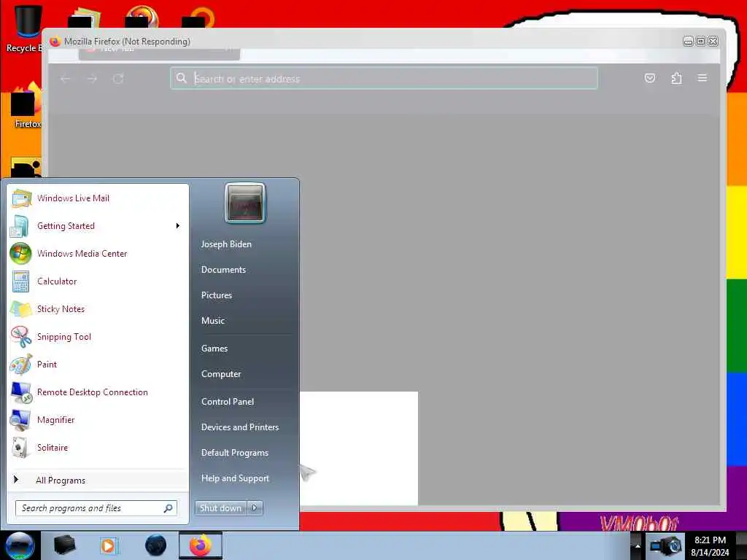Switch to Firefox on the taskbar
Viewport: 747px width, 560px height.
point(201,545)
